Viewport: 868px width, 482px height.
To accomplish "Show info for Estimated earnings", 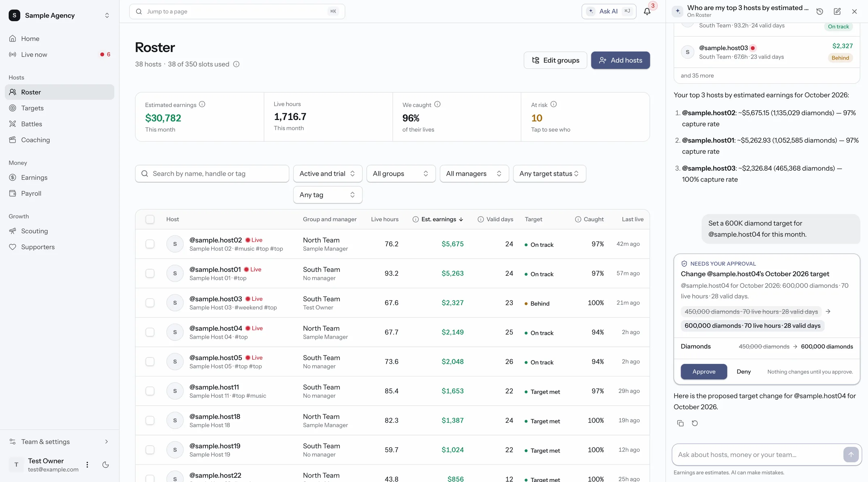I will point(202,104).
